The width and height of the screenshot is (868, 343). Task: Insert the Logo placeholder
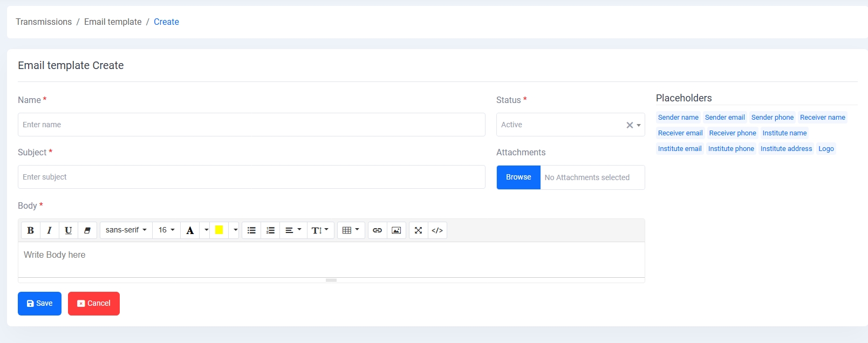(826, 149)
